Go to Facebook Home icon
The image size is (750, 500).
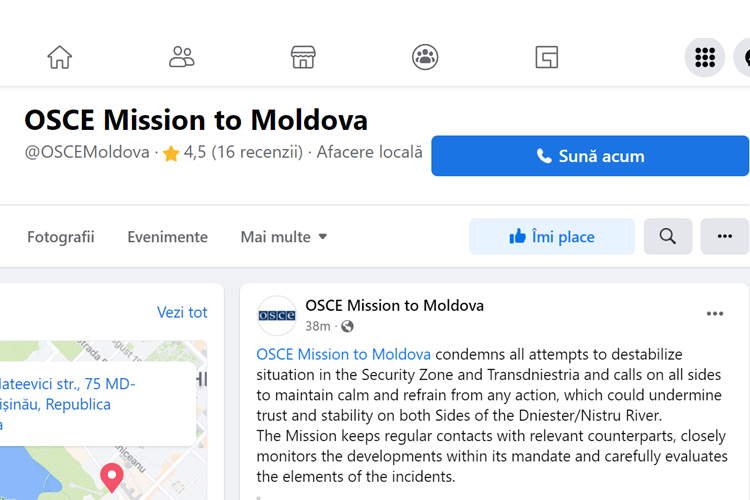(60, 57)
